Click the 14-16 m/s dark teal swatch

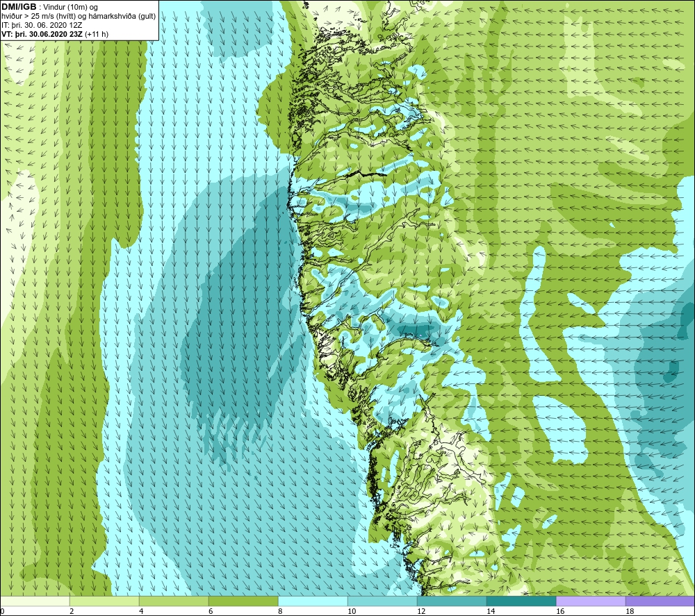pos(521,601)
